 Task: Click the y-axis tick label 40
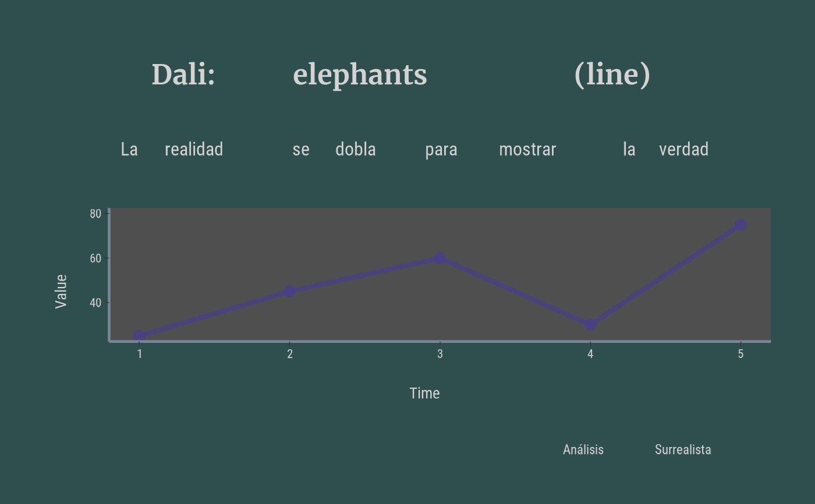tap(95, 303)
